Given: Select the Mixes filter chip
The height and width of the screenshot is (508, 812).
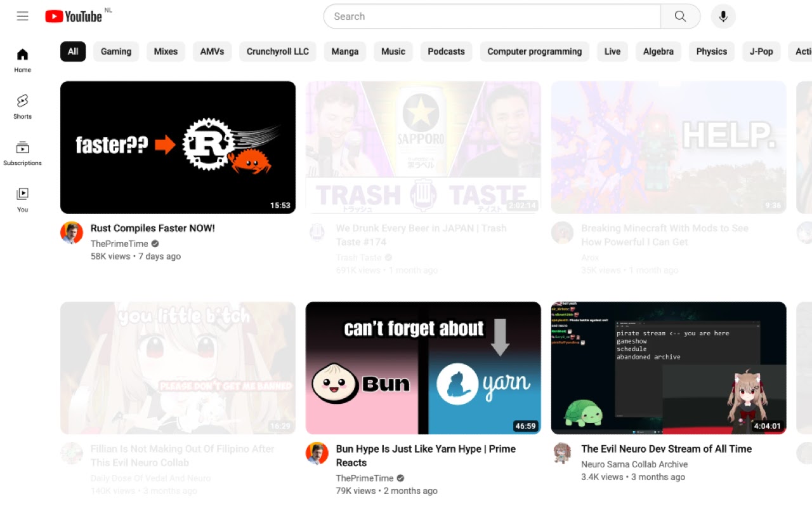Looking at the screenshot, I should point(166,51).
